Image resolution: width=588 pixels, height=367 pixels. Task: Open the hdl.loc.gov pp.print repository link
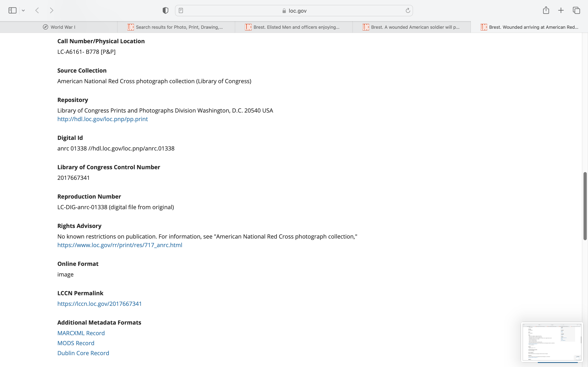tap(102, 119)
